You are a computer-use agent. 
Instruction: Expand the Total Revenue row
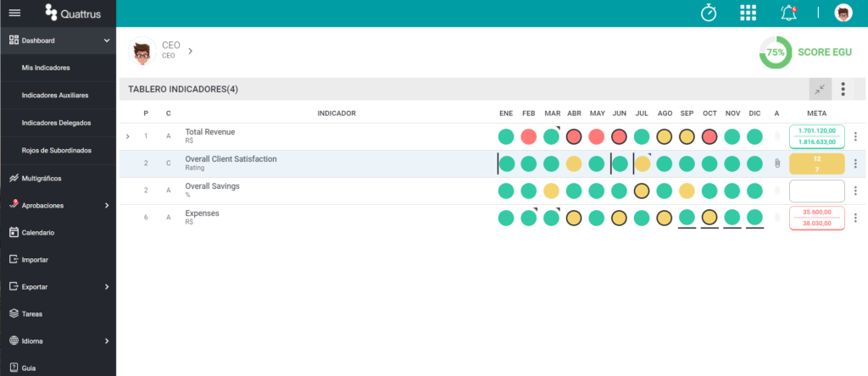tap(128, 136)
